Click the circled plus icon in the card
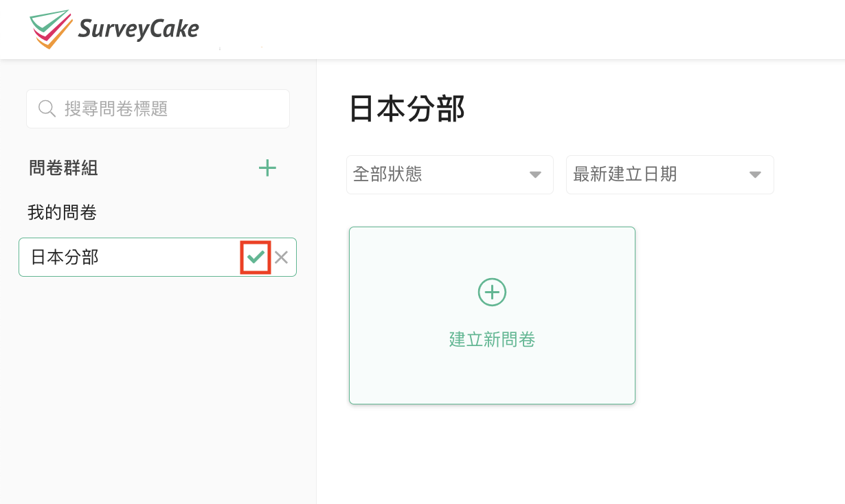Screen dimensions: 845x504 [x=492, y=293]
